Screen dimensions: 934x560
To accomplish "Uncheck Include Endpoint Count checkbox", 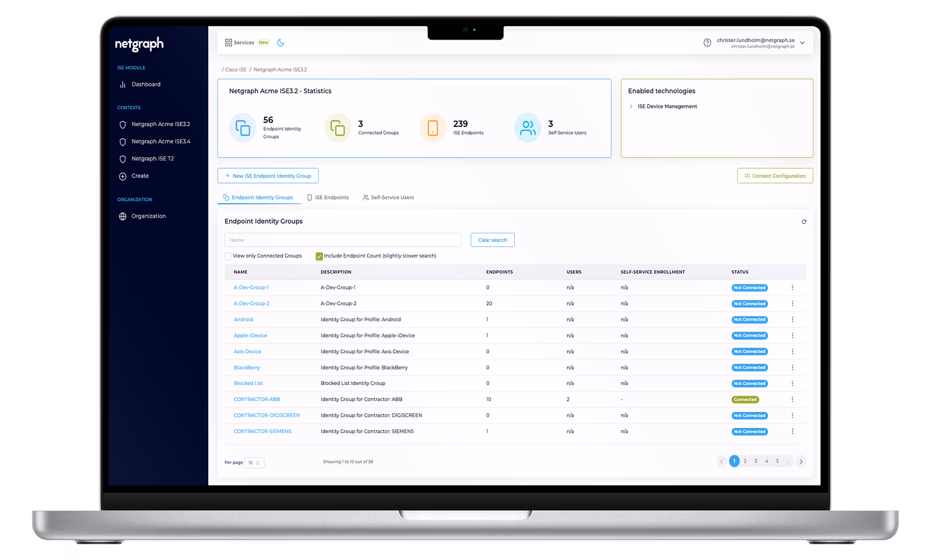I will [x=319, y=256].
